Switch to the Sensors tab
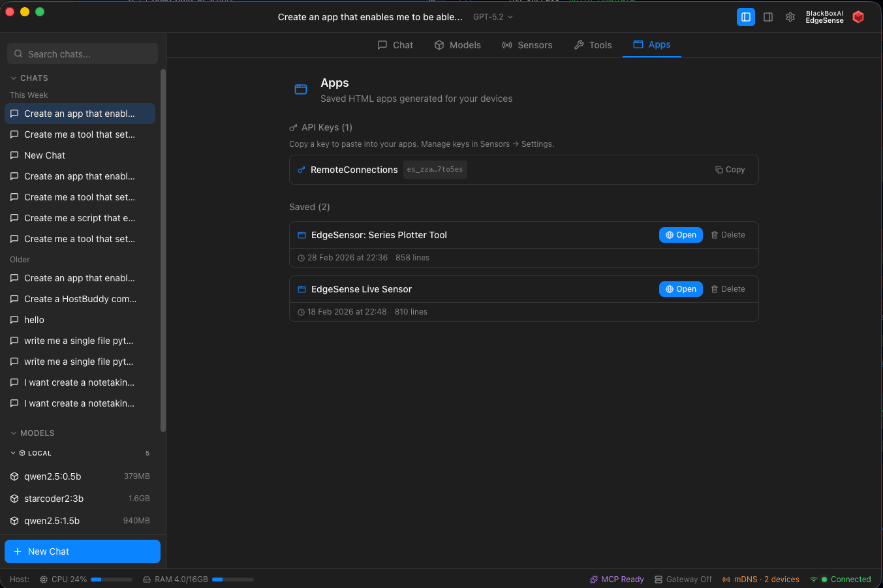883x588 pixels. pos(527,45)
